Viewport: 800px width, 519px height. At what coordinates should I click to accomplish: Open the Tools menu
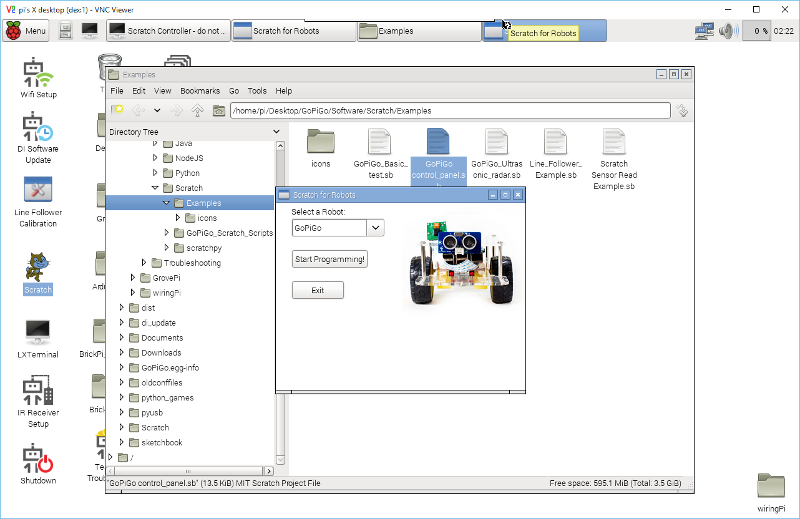coord(257,91)
